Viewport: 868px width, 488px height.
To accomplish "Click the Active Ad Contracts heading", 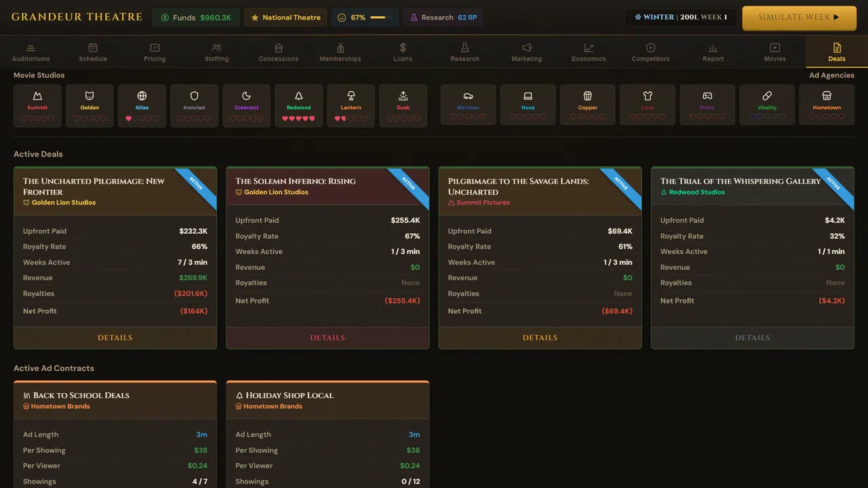I will coord(54,368).
